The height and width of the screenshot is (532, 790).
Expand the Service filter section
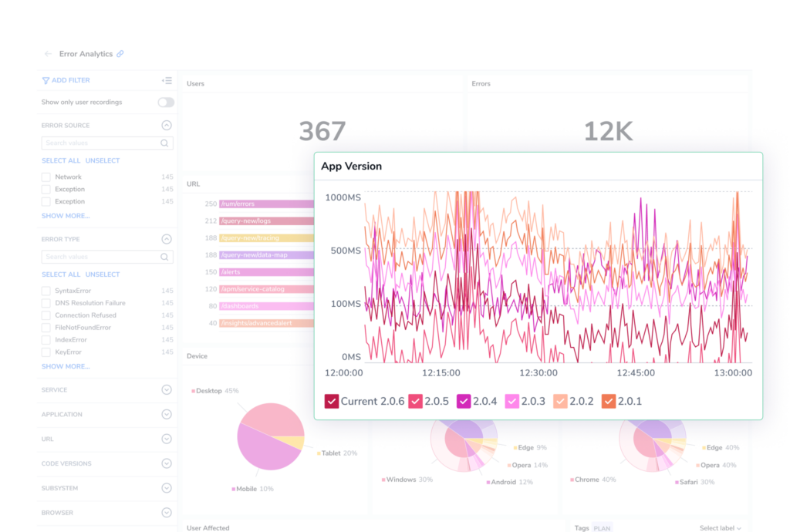point(167,390)
